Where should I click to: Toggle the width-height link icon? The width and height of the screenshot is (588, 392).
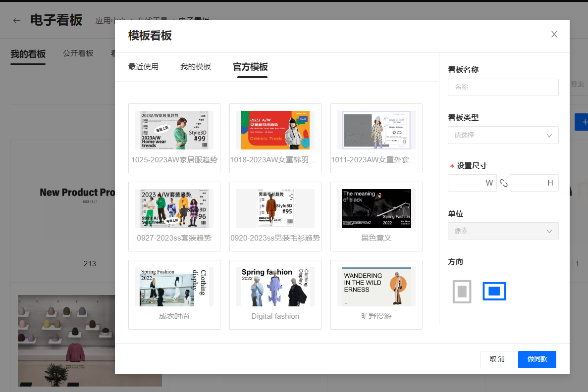503,183
